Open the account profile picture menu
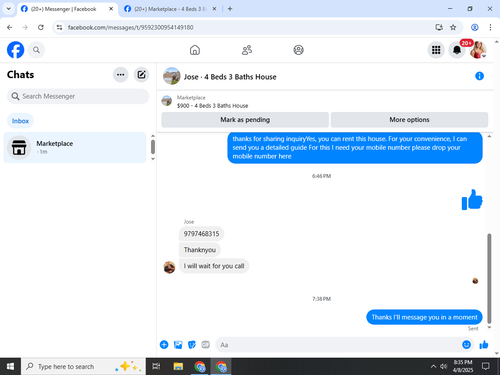 tap(478, 50)
